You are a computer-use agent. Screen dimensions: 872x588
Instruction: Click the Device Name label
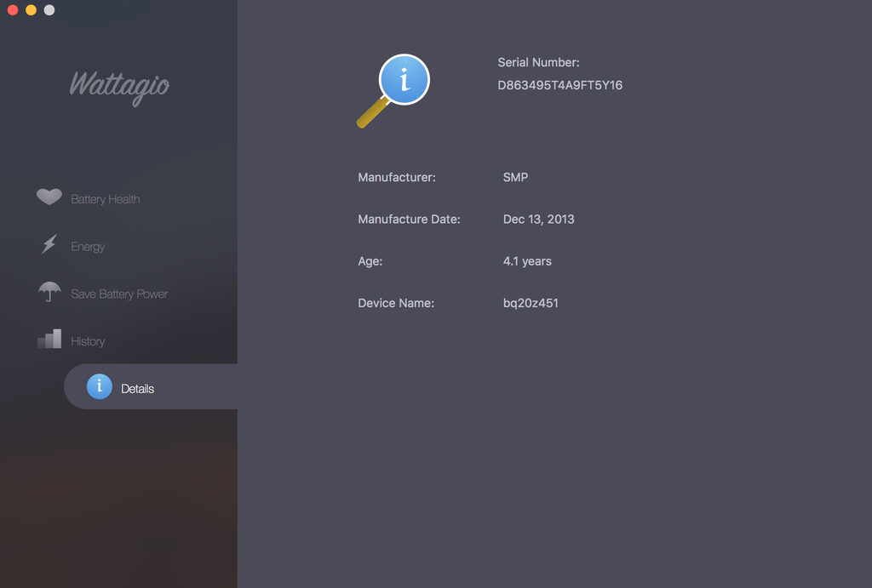pos(396,303)
